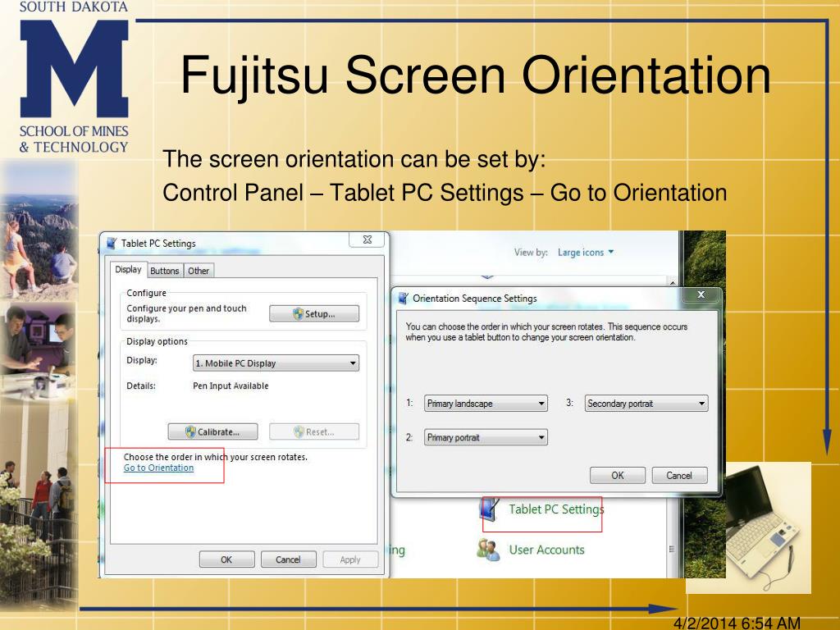Click the User Accounts label in Control Panel

point(546,550)
